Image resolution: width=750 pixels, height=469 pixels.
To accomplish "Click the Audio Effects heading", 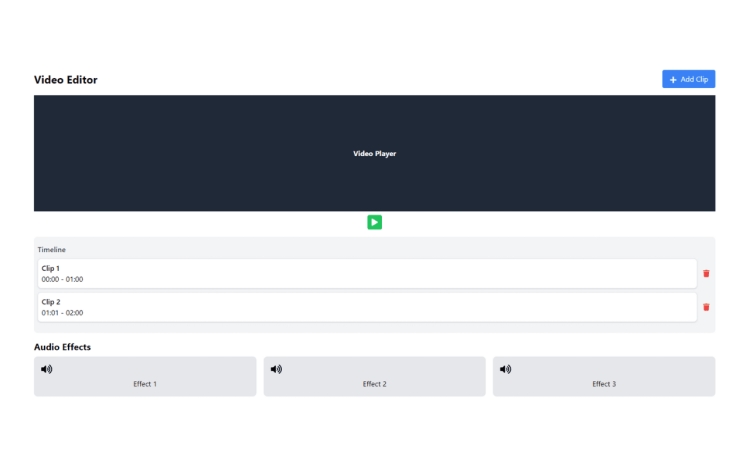I will [x=62, y=347].
